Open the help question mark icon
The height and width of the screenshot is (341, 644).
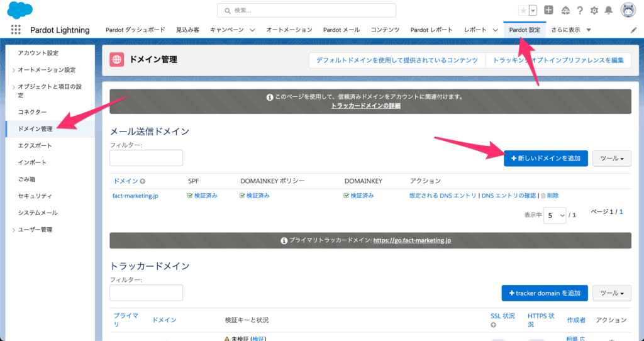pos(579,11)
